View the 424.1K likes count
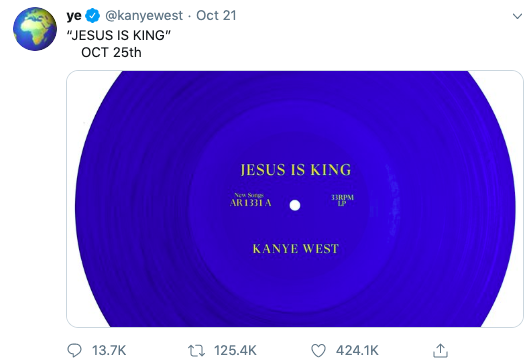This screenshot has width=532, height=360. coord(357,350)
